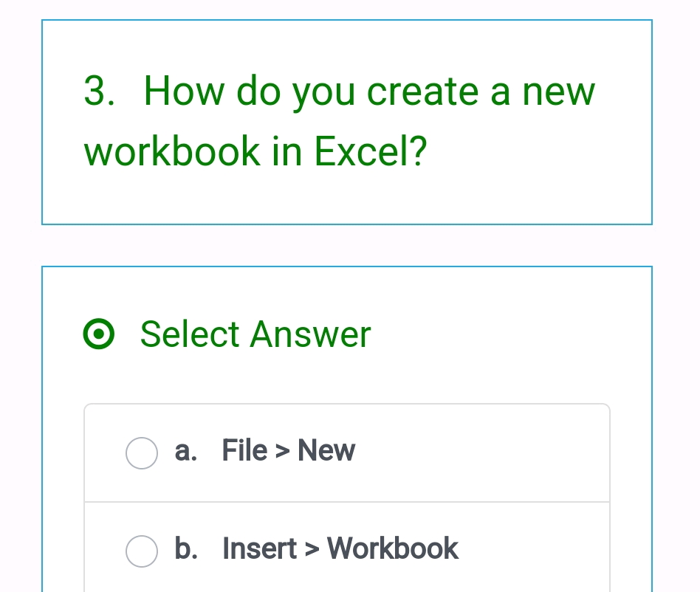
Task: Choose the answer Insert > Workbook
Action: pos(340,548)
